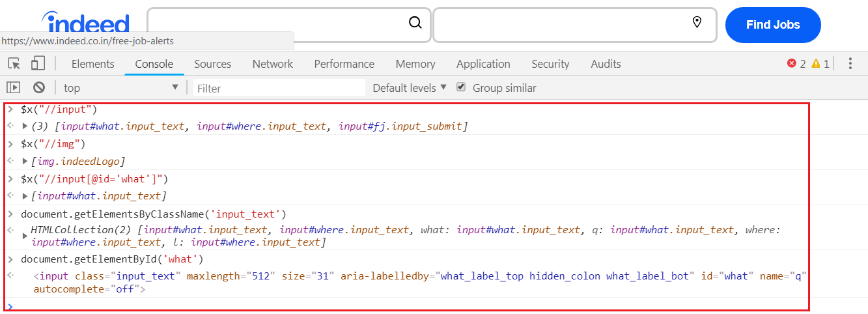
Task: Open the Audits tab
Action: [x=606, y=64]
